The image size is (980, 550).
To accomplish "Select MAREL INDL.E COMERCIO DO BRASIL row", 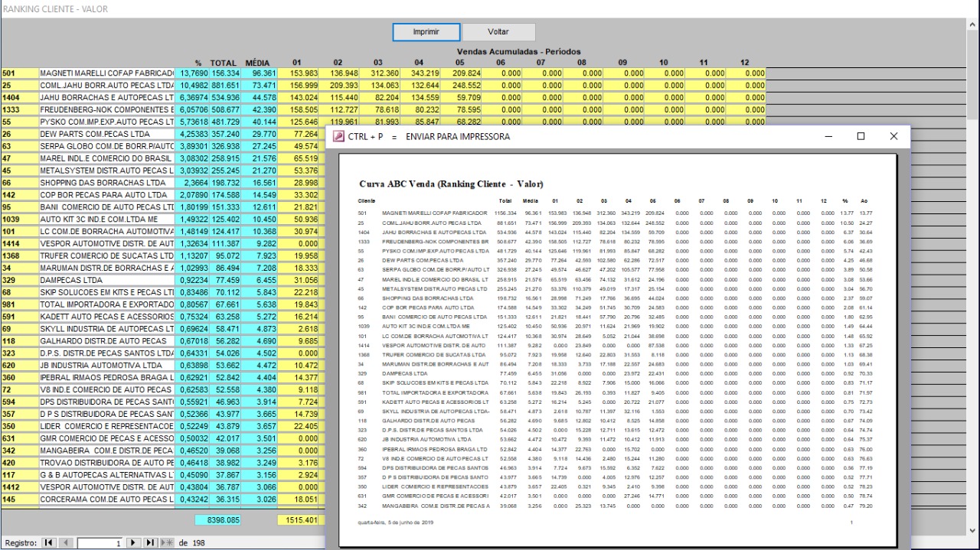I will (107, 158).
